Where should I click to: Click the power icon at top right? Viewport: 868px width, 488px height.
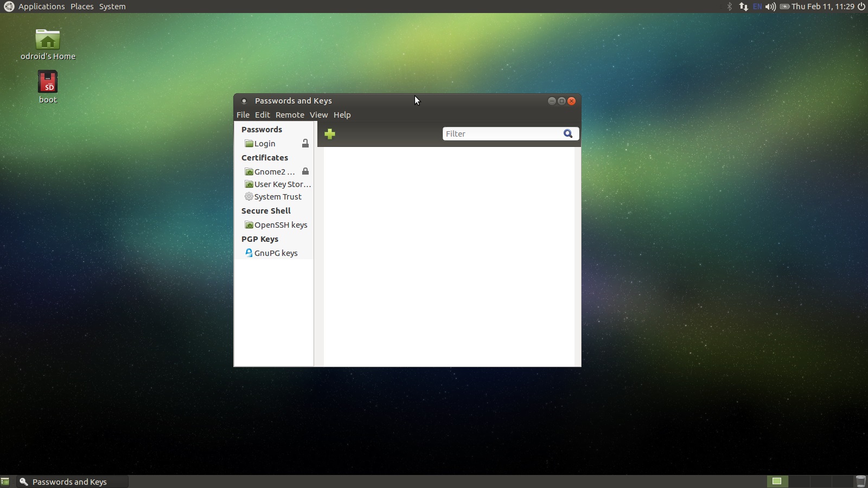[862, 7]
